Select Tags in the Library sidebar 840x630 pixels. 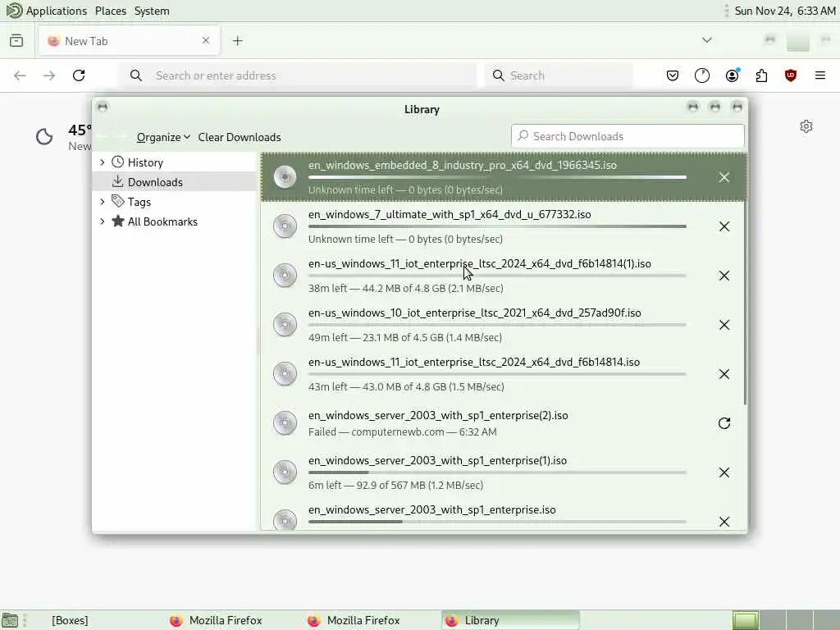tap(175, 202)
